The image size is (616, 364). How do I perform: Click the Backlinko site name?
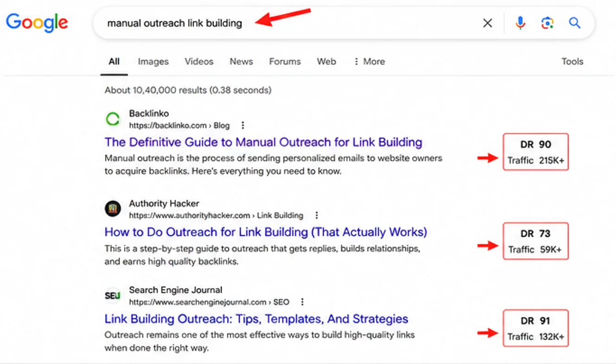click(149, 113)
